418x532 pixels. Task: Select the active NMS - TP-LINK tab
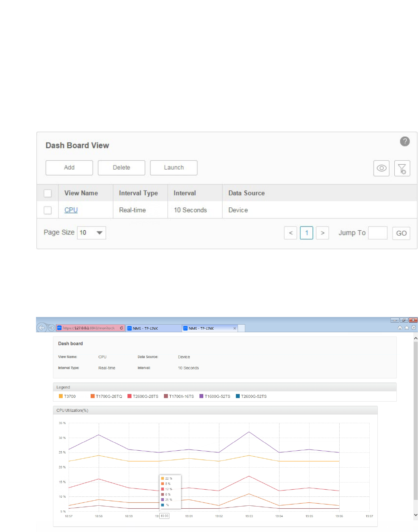coord(209,328)
